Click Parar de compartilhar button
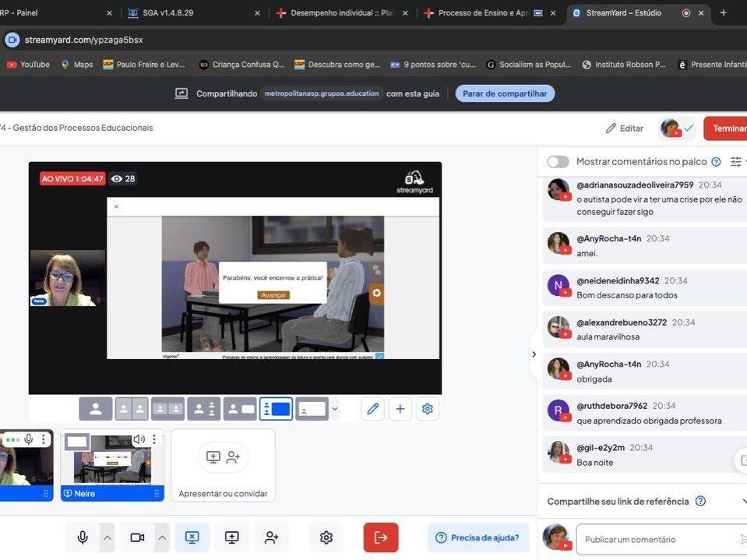This screenshot has height=560, width=747. [505, 93]
